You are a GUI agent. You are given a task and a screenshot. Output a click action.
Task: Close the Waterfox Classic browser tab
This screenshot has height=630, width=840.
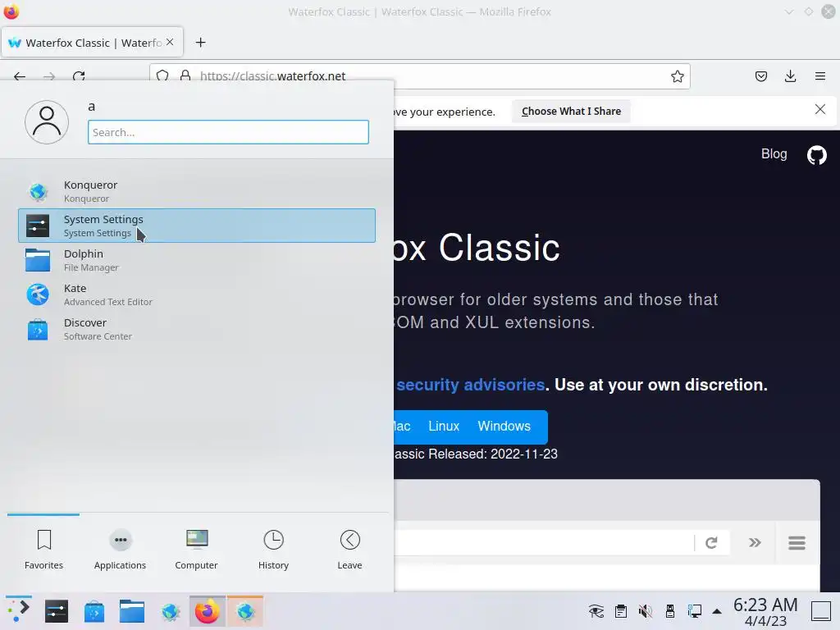click(170, 42)
